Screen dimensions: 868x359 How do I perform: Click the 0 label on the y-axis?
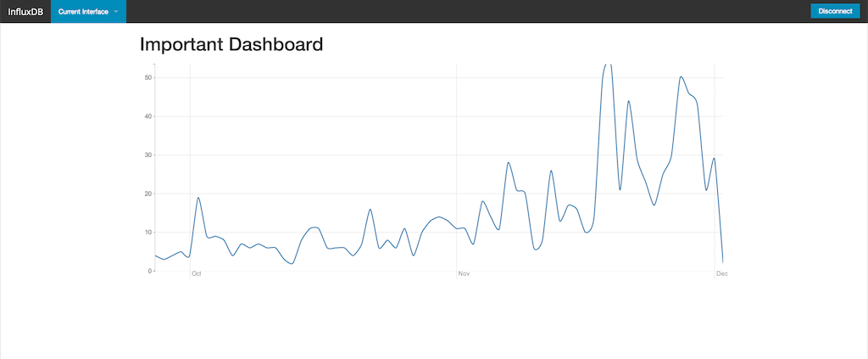[150, 271]
